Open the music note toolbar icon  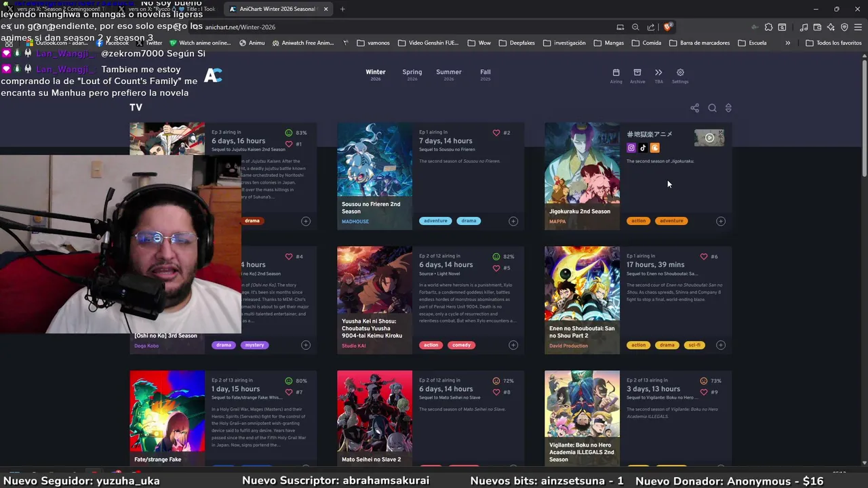coord(804,27)
